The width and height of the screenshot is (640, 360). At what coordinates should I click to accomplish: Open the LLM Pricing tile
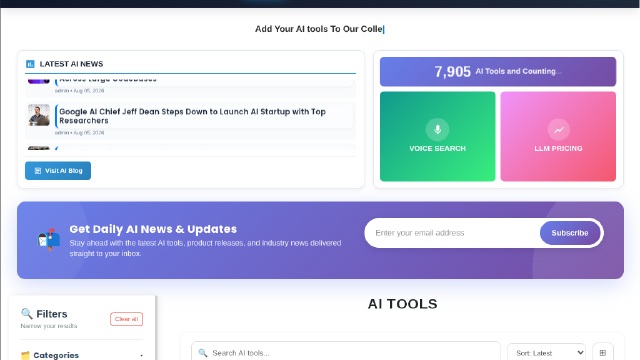click(558, 136)
